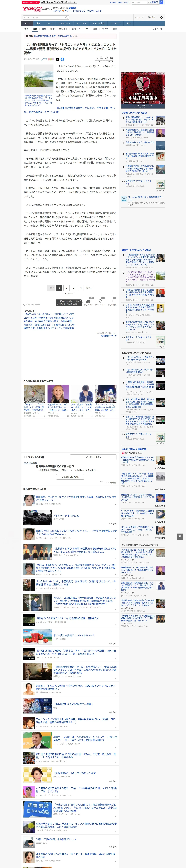The height and width of the screenshot is (868, 186).
Task: Open the settings gear in the header
Action: tap(161, 18)
